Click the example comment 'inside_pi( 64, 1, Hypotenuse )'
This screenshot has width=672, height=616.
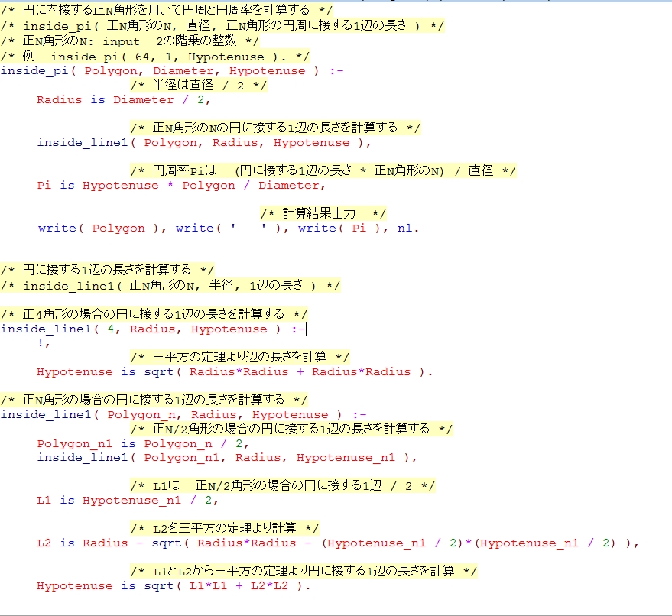coord(155,57)
